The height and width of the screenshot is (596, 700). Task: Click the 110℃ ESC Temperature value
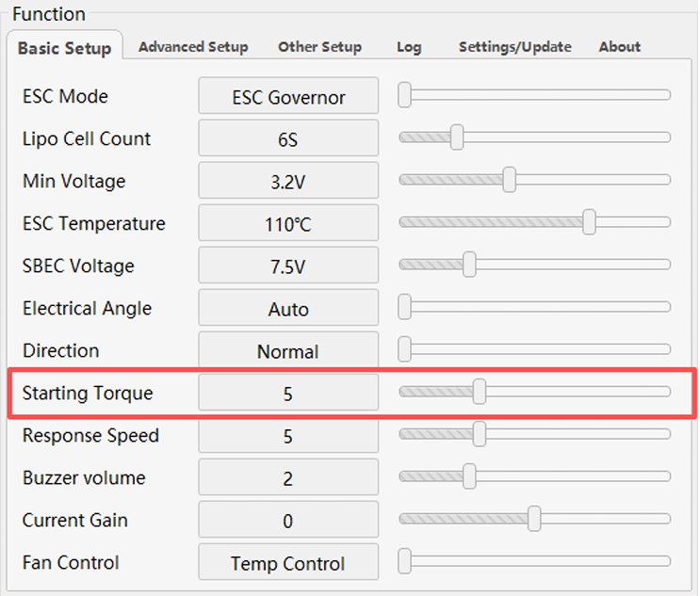pos(288,224)
